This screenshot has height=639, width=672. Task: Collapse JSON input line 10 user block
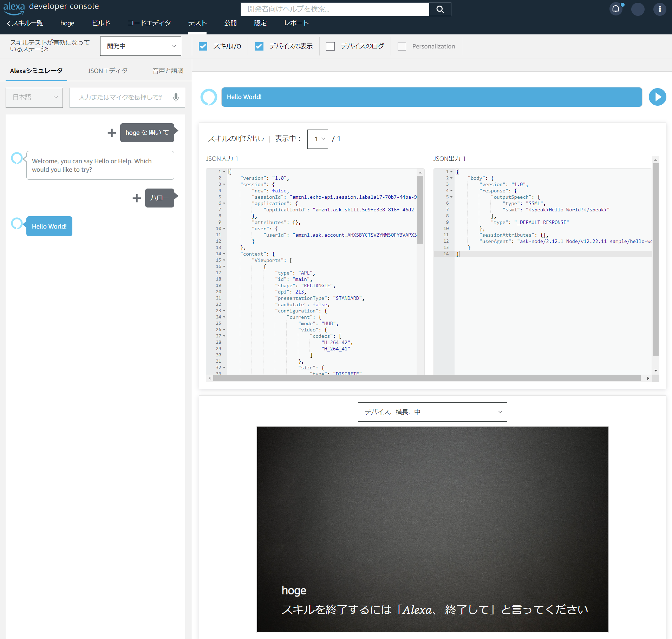[224, 229]
